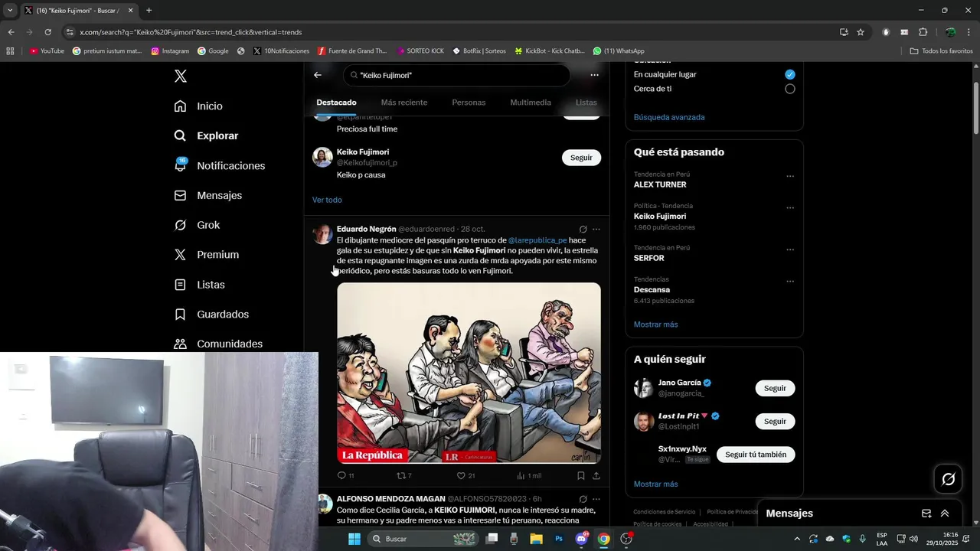Screen dimensions: 980x551
Task: Open Guardados bookmarks in sidebar
Action: 211,315
